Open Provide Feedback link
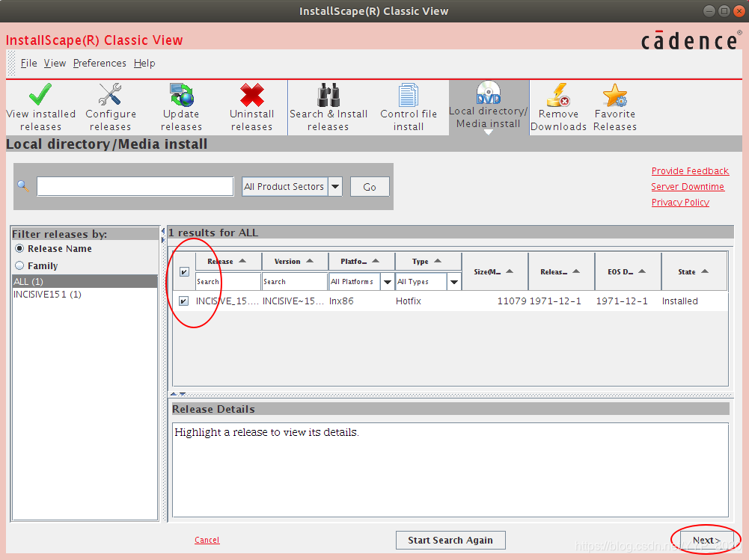The width and height of the screenshot is (749, 560). pos(690,171)
